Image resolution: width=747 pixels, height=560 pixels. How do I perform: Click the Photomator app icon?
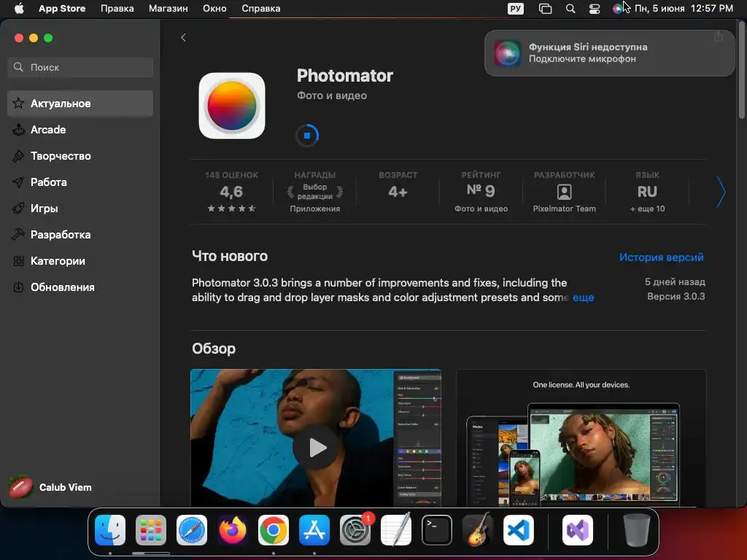click(232, 106)
